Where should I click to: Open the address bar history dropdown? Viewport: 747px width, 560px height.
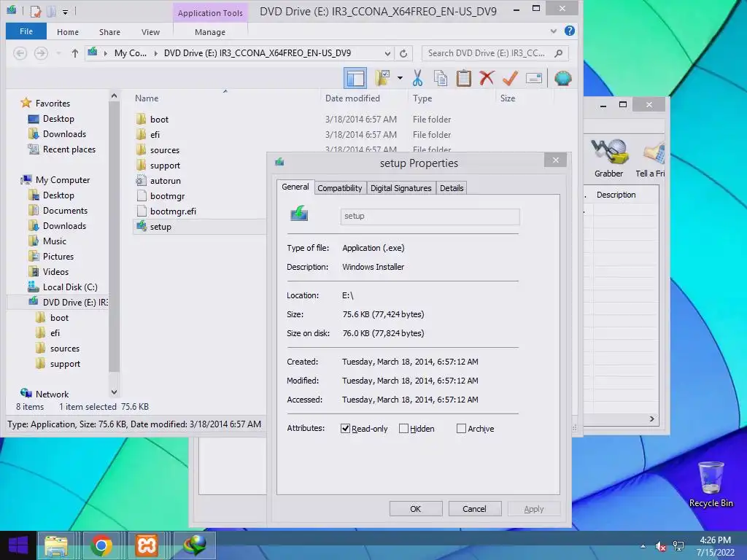pos(387,53)
